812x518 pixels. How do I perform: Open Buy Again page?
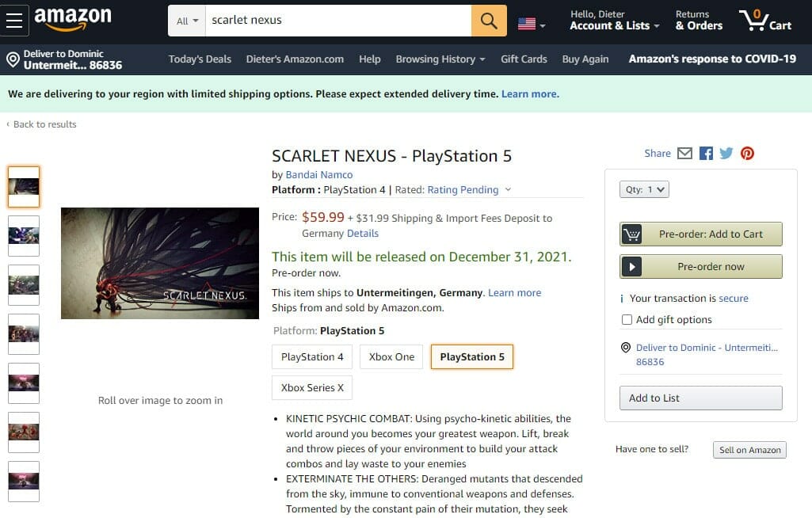click(585, 59)
